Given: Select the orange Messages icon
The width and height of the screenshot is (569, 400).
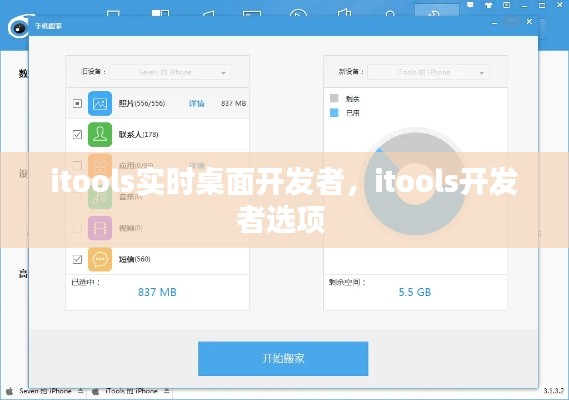Looking at the screenshot, I should click(100, 259).
